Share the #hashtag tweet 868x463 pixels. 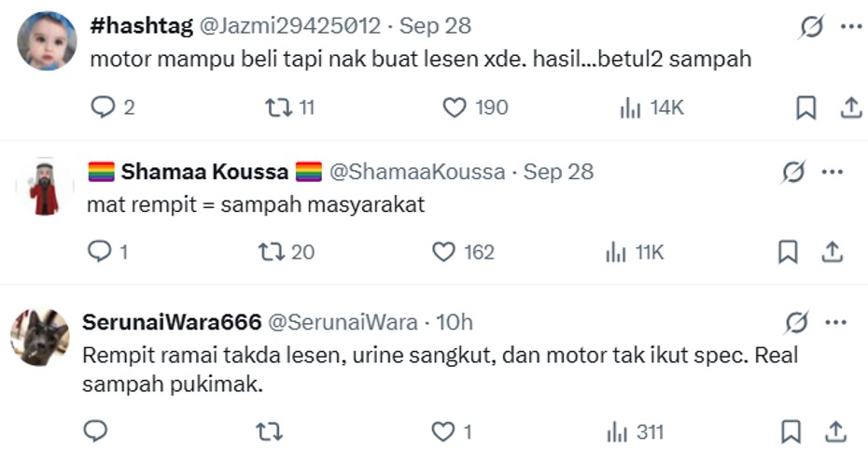coord(850,108)
